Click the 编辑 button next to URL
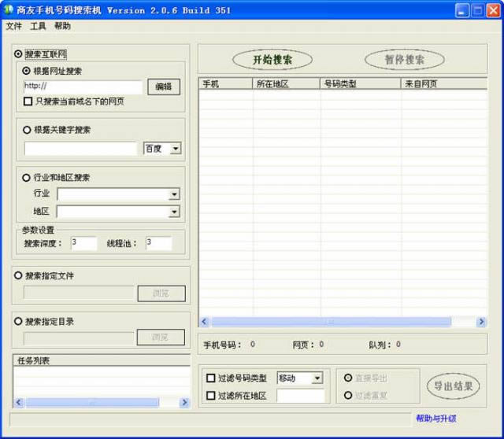The image size is (504, 439). 164,87
